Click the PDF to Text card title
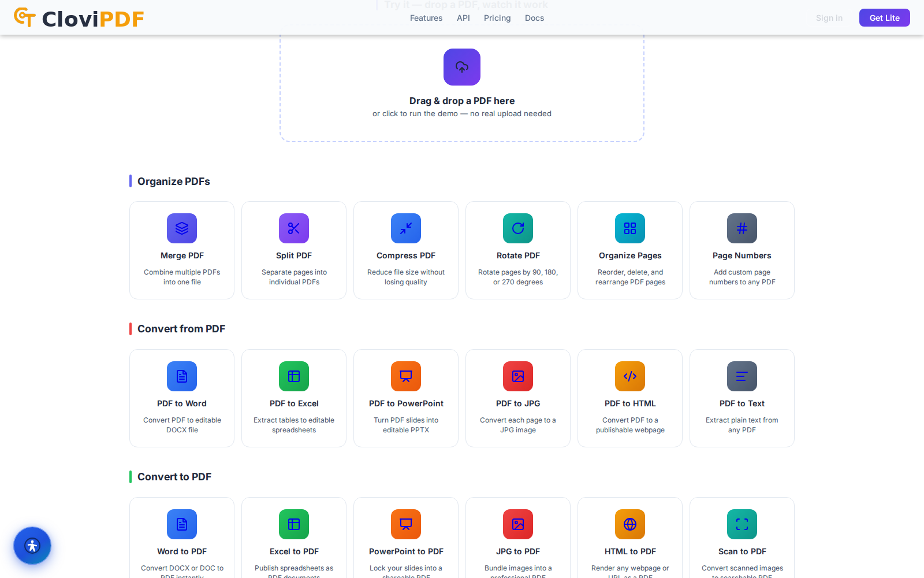The image size is (924, 578). pos(742,403)
